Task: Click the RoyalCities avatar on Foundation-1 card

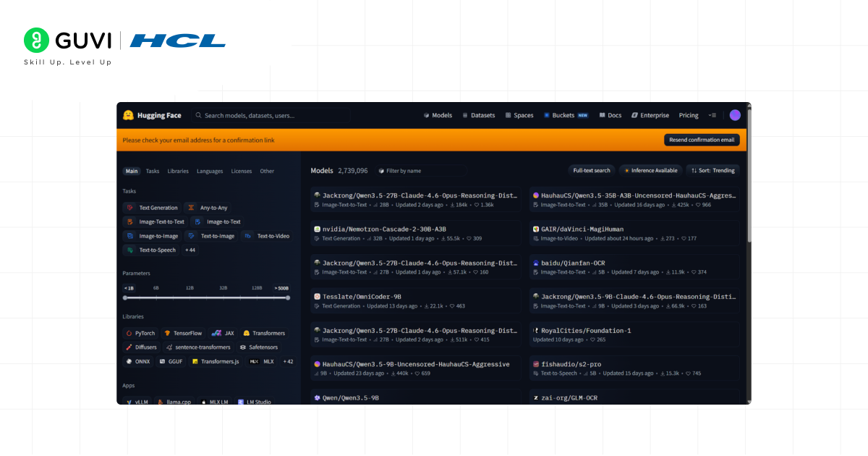Action: [536, 331]
